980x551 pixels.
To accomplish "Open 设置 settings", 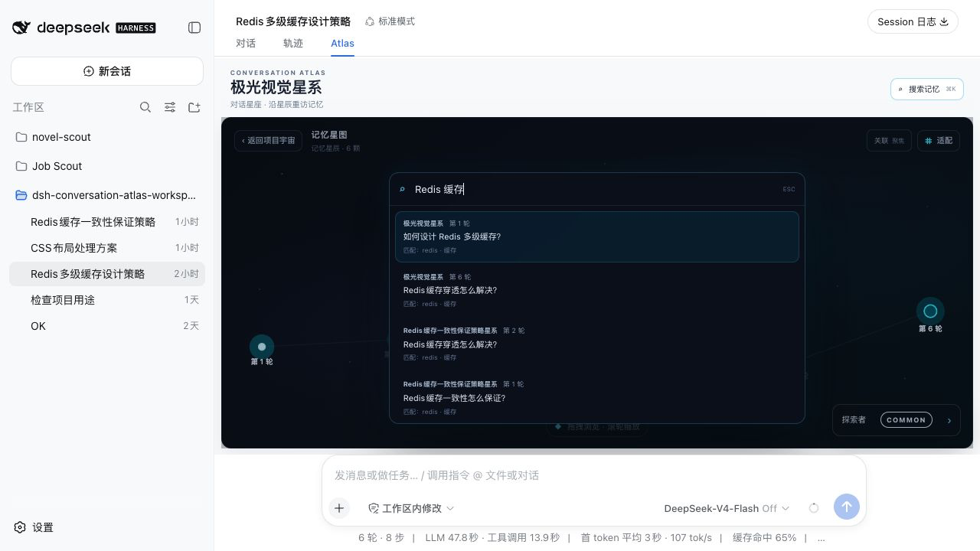I will [x=34, y=527].
